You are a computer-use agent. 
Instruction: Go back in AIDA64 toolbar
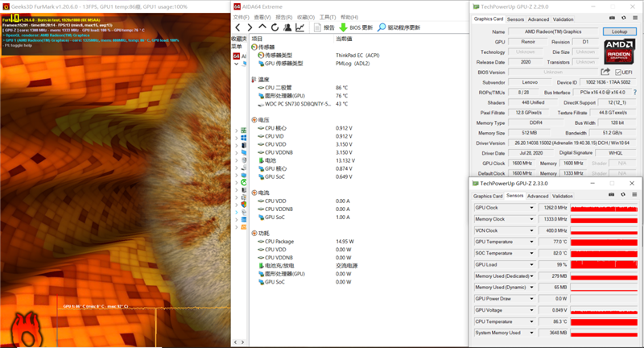point(237,27)
